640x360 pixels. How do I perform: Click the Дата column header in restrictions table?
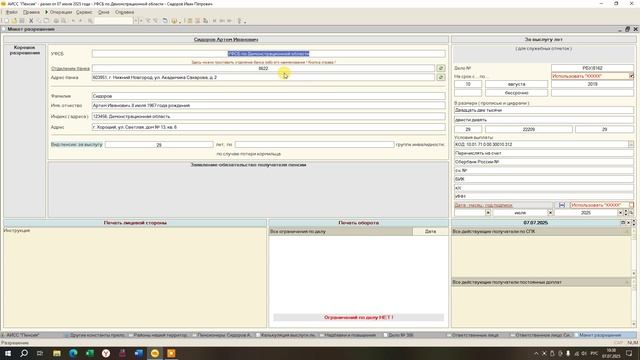[430, 231]
